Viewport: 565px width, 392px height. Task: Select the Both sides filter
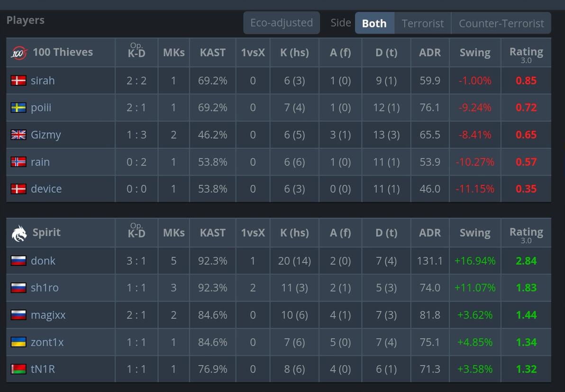(374, 23)
